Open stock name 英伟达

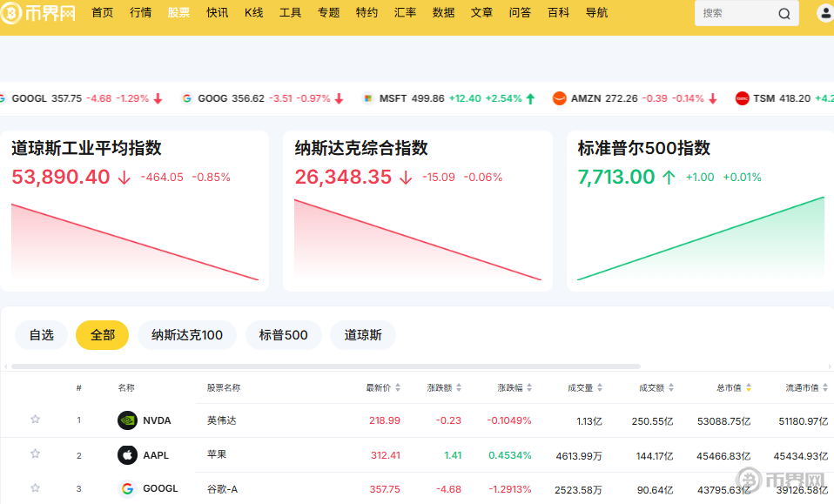(x=221, y=420)
